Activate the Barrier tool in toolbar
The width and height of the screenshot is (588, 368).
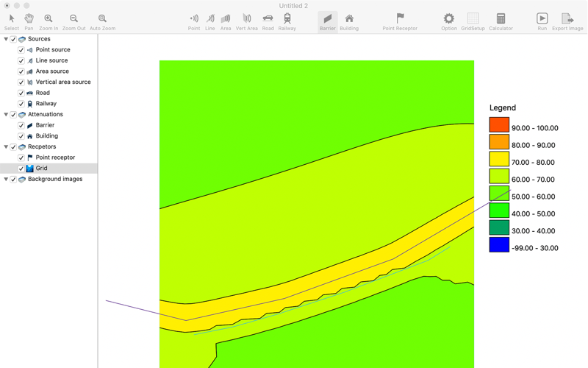pos(328,22)
